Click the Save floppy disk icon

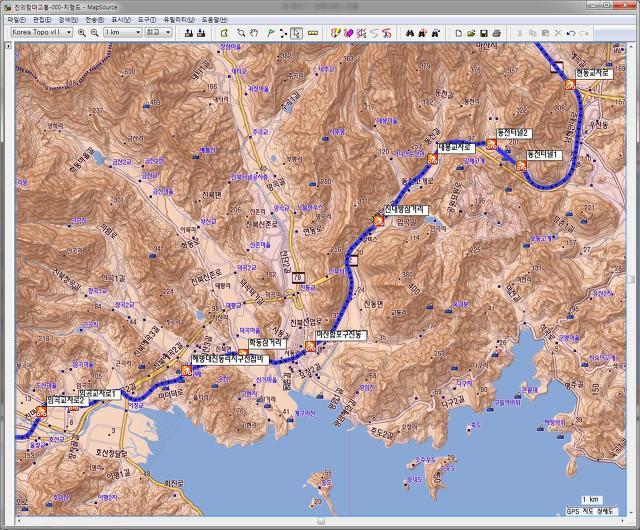point(484,33)
